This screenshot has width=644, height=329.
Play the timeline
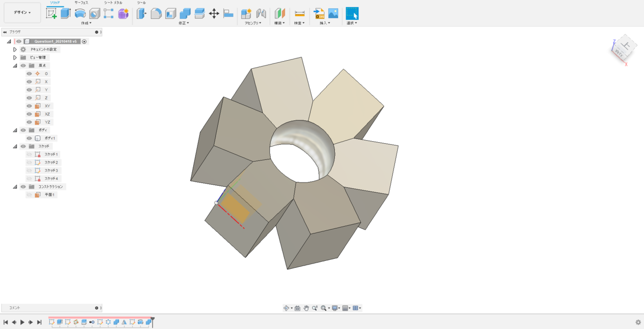pyautogui.click(x=22, y=323)
